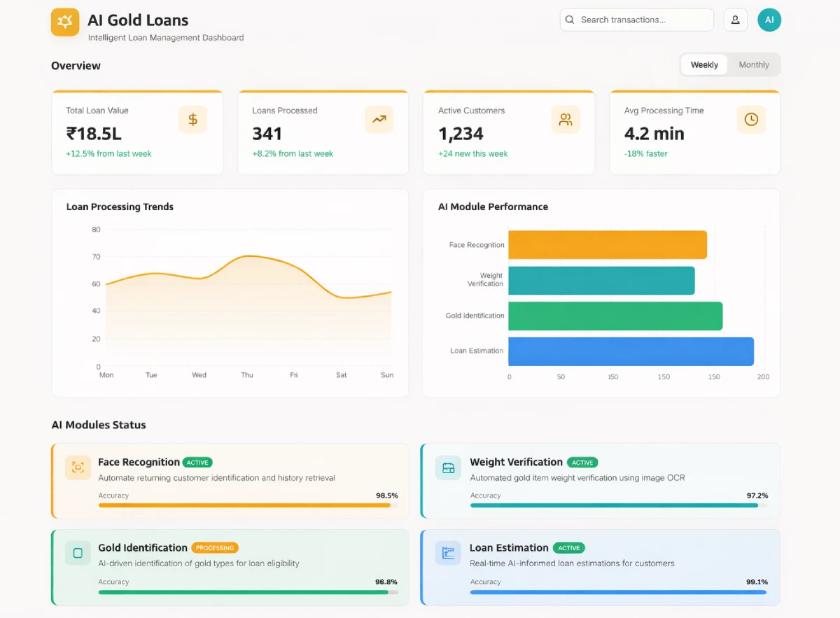Click the Loan Estimation accuracy progress bar
Screen dimensions: 840x618
pyautogui.click(x=619, y=592)
